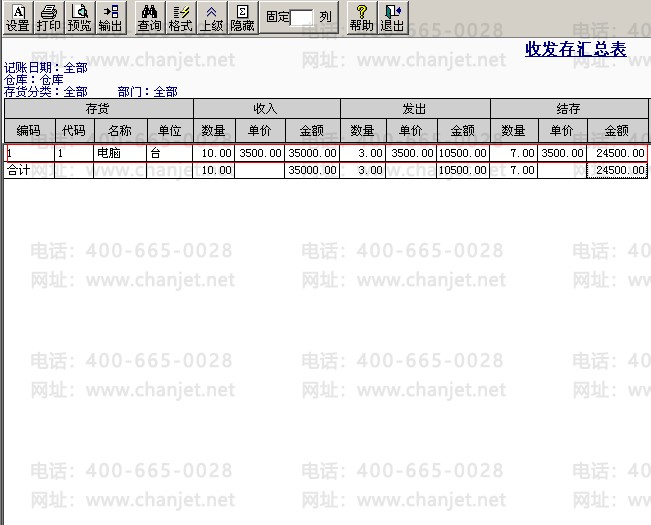Screen dimensions: 651x525
Task: Select 发出 unit price 3500.00 cell
Action: pos(411,153)
